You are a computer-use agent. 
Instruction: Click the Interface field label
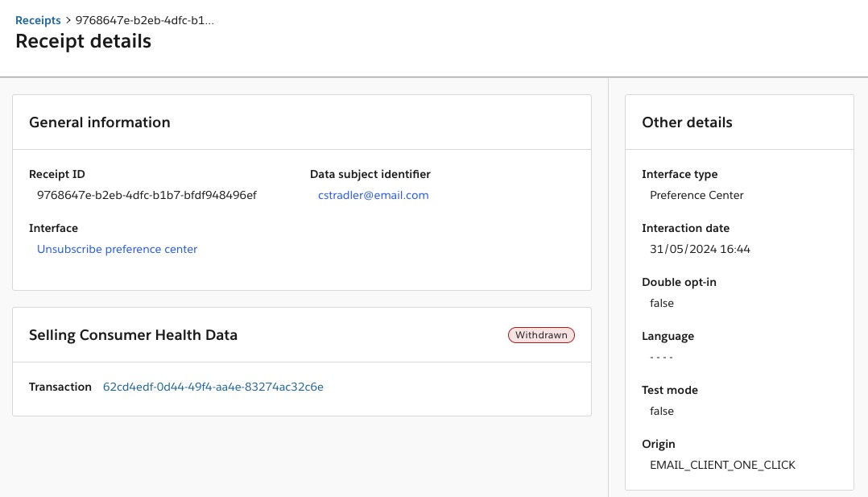tap(53, 228)
